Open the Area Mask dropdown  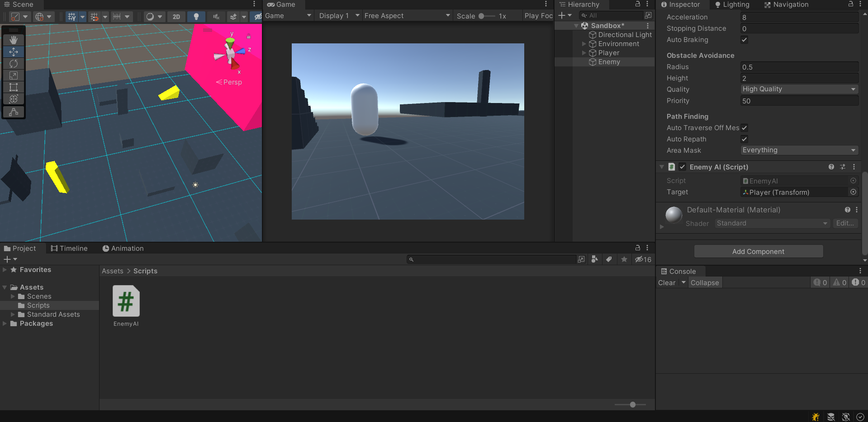point(799,150)
